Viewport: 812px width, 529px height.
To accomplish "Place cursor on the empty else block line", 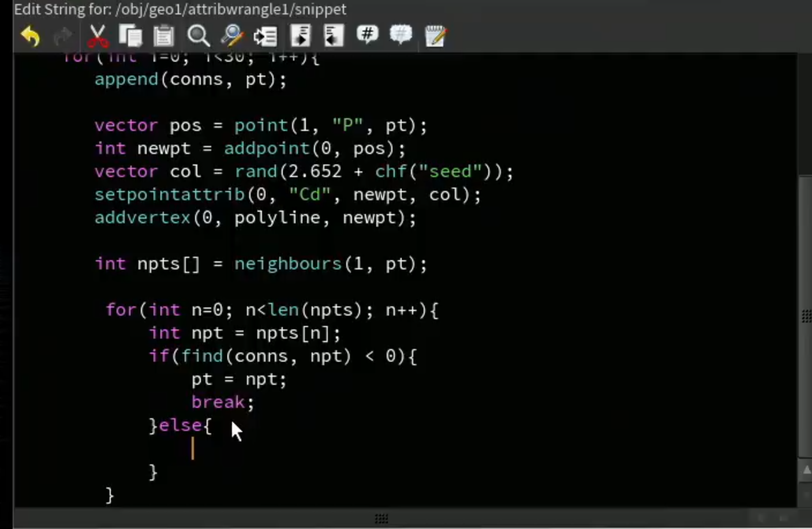I will point(193,449).
